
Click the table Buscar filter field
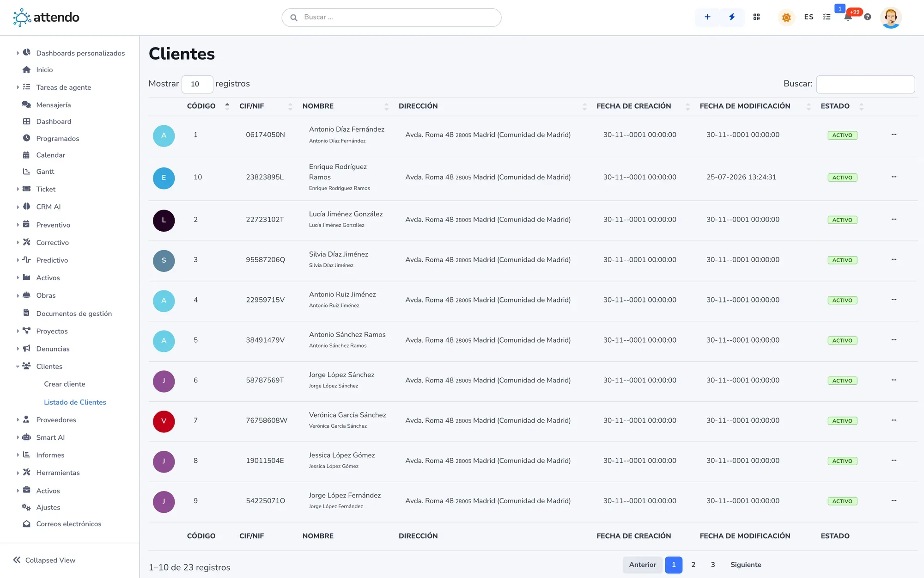(865, 84)
